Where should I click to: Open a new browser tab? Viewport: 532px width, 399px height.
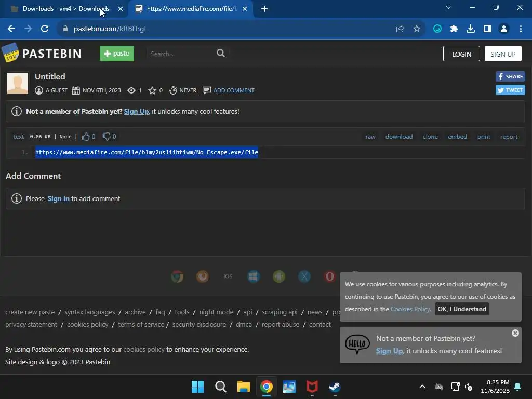[264, 9]
